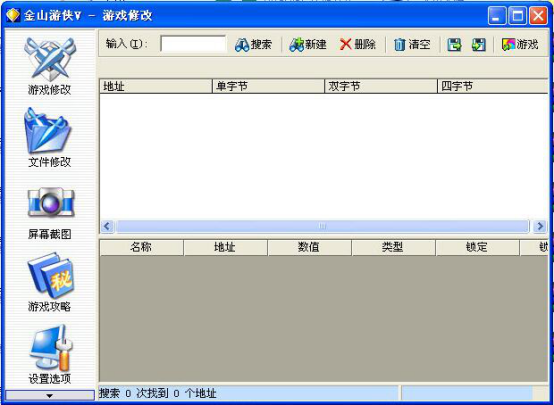The height and width of the screenshot is (405, 554).
Task: Sort by 四字节 column header
Action: click(493, 86)
